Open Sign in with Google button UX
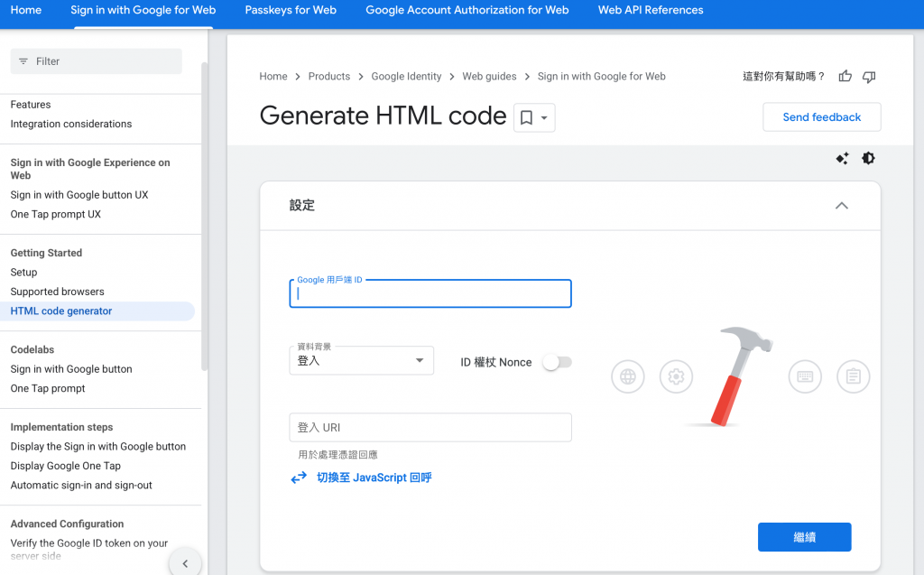The height and width of the screenshot is (575, 924). [x=79, y=195]
